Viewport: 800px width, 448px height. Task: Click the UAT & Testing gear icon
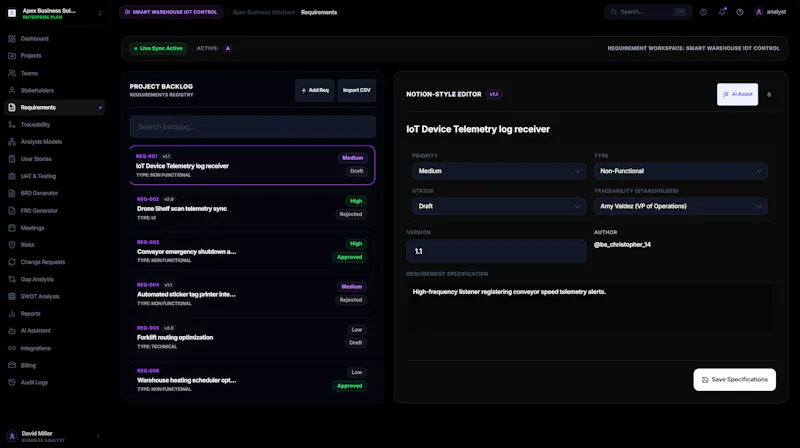12,176
